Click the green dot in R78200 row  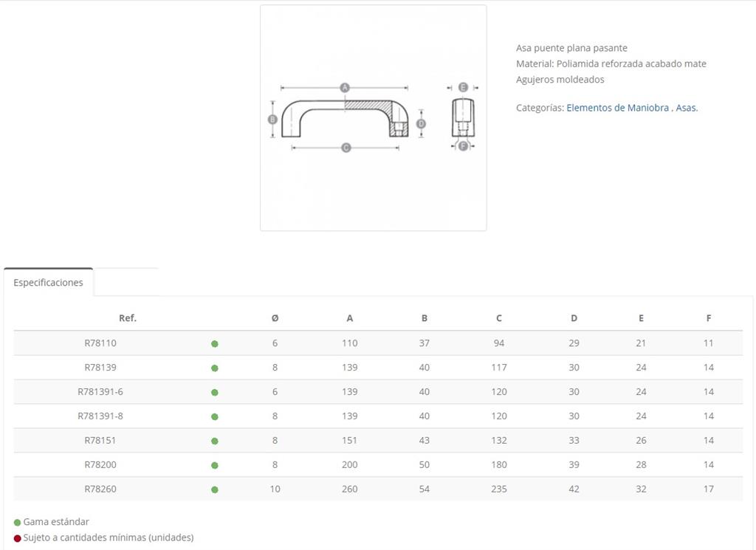tap(215, 465)
